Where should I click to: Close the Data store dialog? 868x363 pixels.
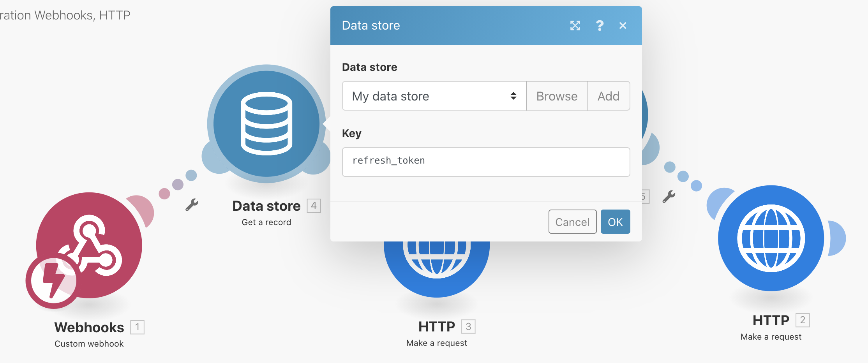(x=623, y=26)
